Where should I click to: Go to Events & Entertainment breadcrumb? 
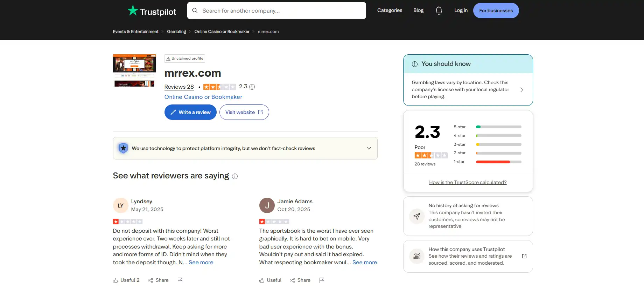tap(135, 32)
